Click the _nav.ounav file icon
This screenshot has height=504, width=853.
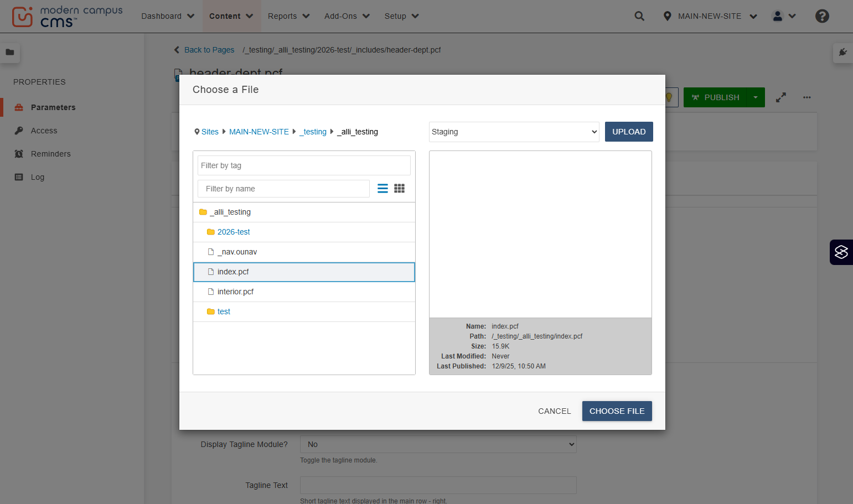coord(210,252)
